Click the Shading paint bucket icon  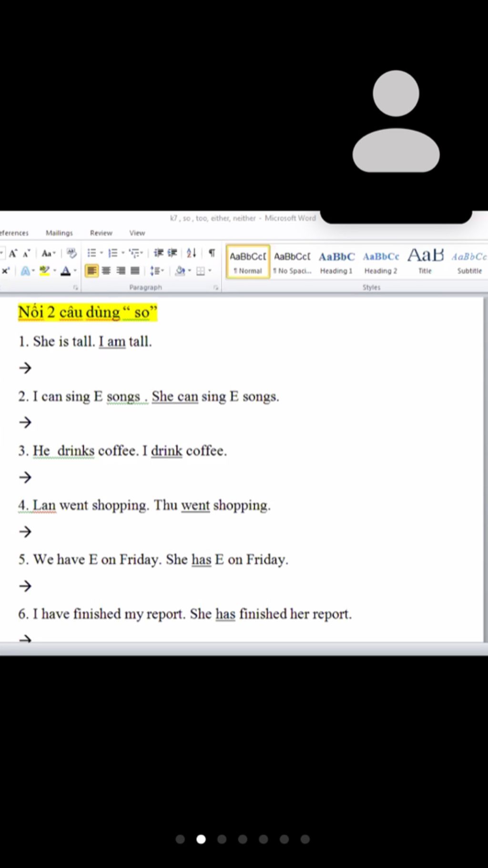pyautogui.click(x=180, y=271)
